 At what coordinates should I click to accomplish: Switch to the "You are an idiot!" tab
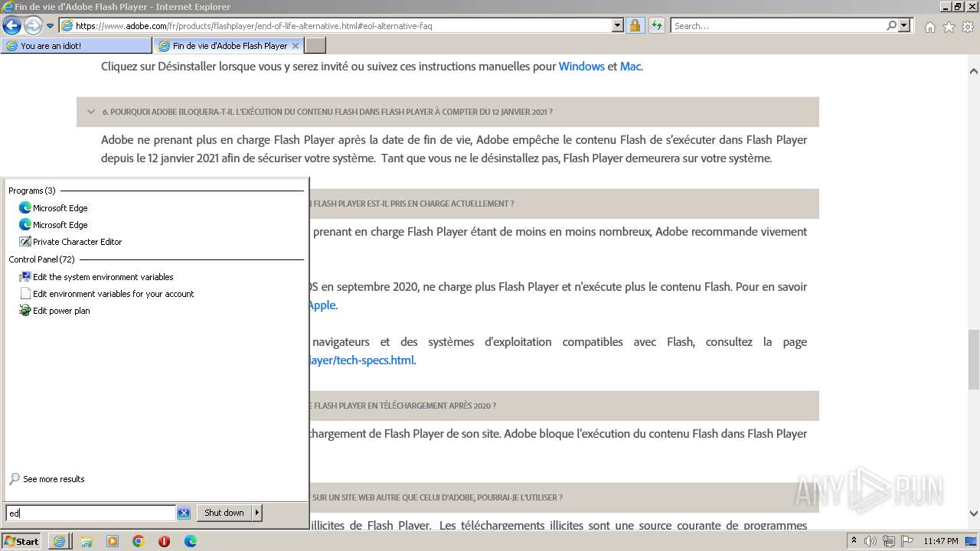pos(77,46)
